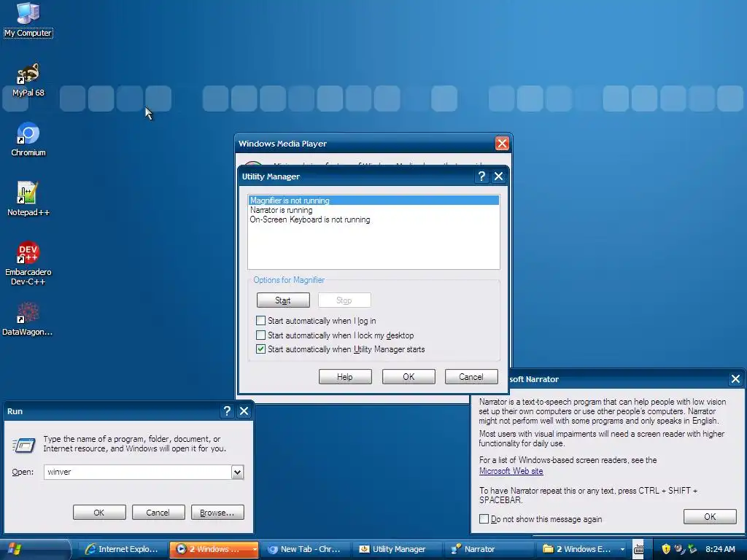This screenshot has width=747, height=560.
Task: Expand the Open combo box dropdown in Run
Action: click(x=237, y=472)
